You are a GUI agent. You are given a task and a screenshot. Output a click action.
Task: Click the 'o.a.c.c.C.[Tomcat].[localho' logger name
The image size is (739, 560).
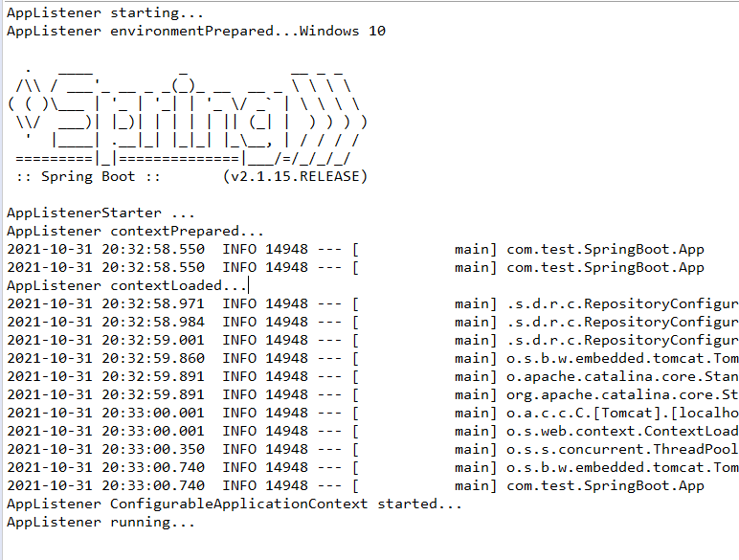pyautogui.click(x=622, y=413)
